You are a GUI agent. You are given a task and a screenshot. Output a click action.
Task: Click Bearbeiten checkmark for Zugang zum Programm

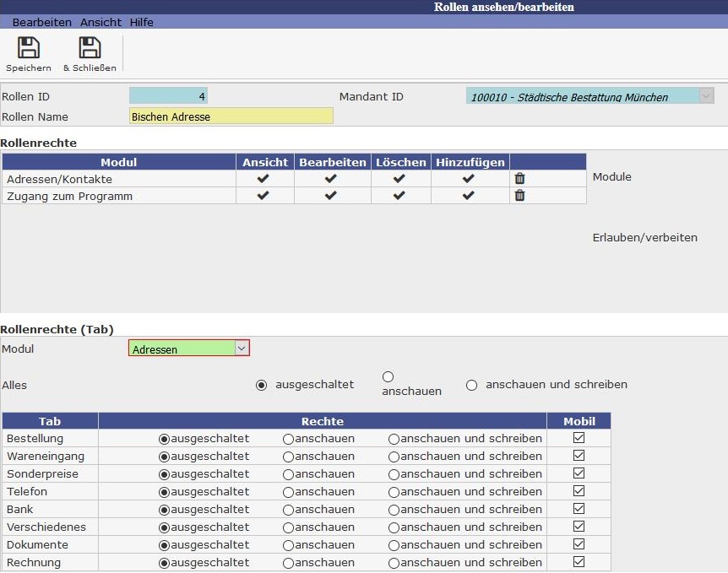[x=331, y=196]
